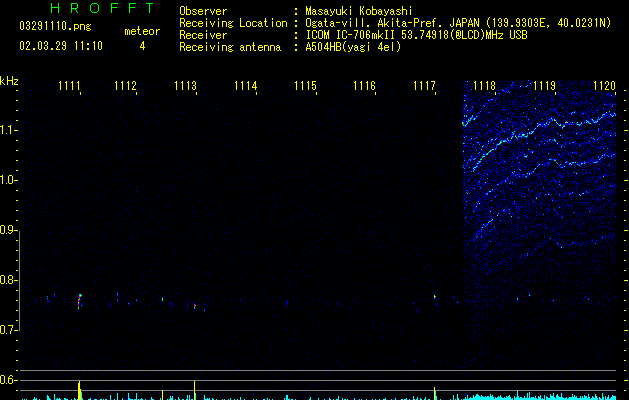Click time axis label 1116
The height and width of the screenshot is (400, 629).
coord(364,86)
